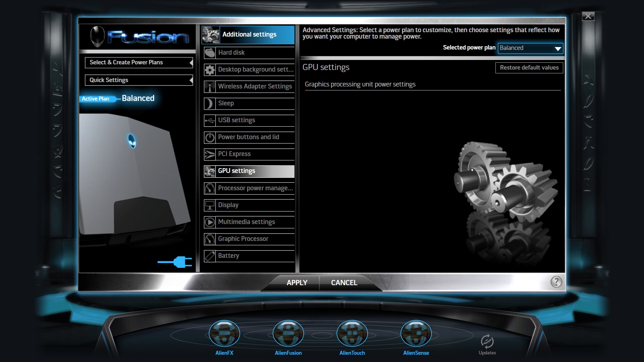This screenshot has height=362, width=644.
Task: Click the Active Plan label
Action: 97,99
